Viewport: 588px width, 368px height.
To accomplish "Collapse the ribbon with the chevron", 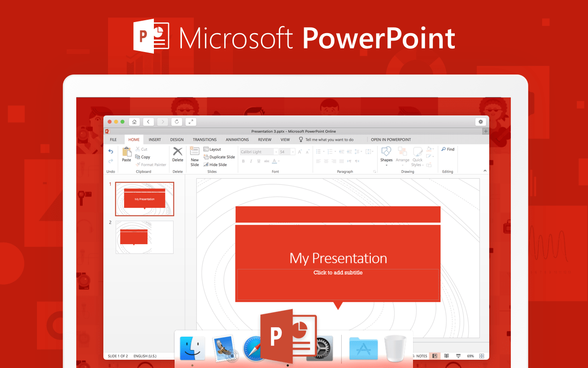I will click(x=485, y=171).
